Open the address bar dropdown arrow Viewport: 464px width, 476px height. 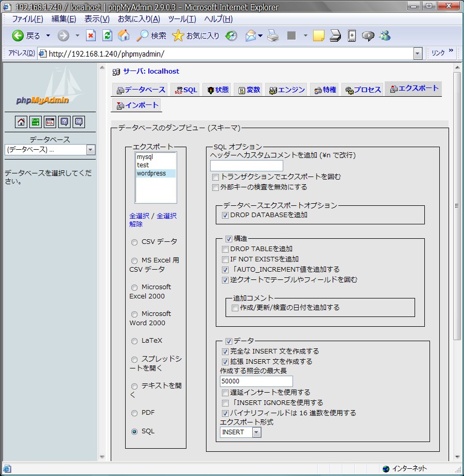click(x=418, y=54)
